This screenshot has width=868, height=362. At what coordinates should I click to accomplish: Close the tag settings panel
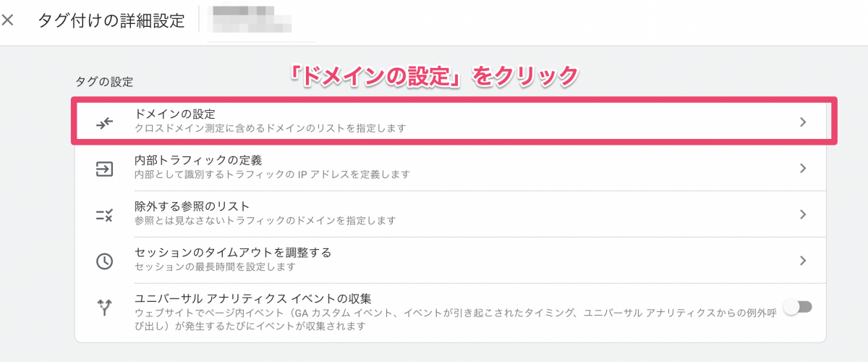8,20
